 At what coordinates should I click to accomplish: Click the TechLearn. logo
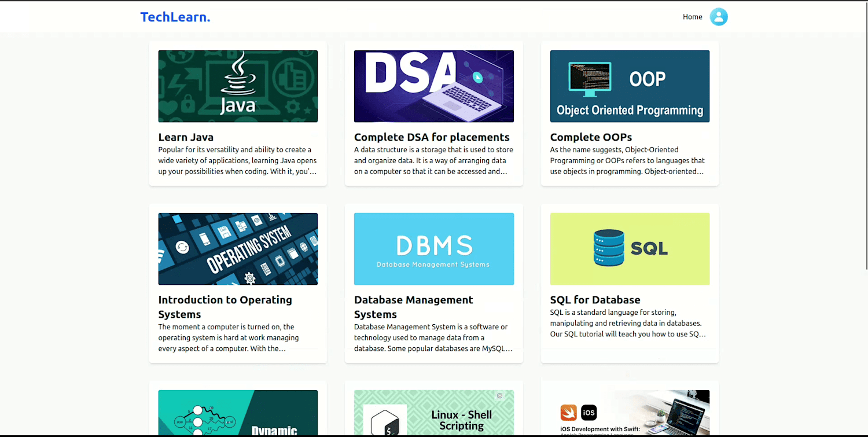click(x=175, y=17)
